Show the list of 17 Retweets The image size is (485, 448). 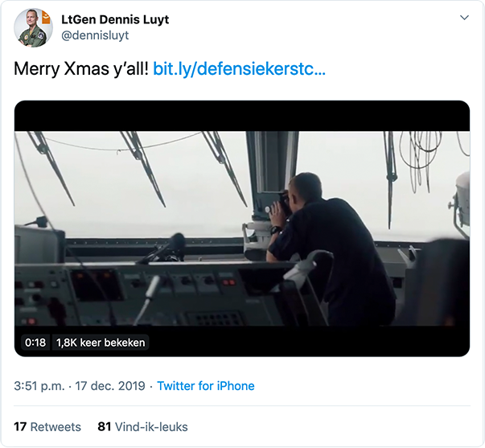coord(47,426)
